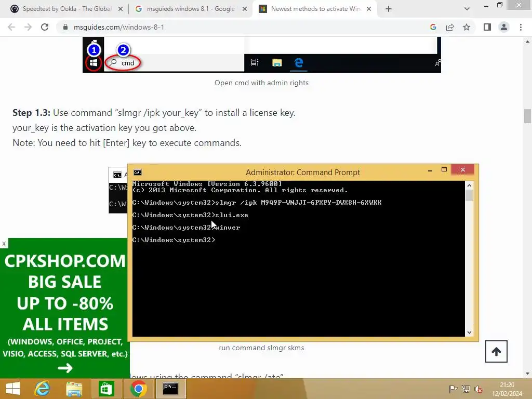The width and height of the screenshot is (532, 399).
Task: Select Command Prompt taskbar button
Action: (170, 389)
